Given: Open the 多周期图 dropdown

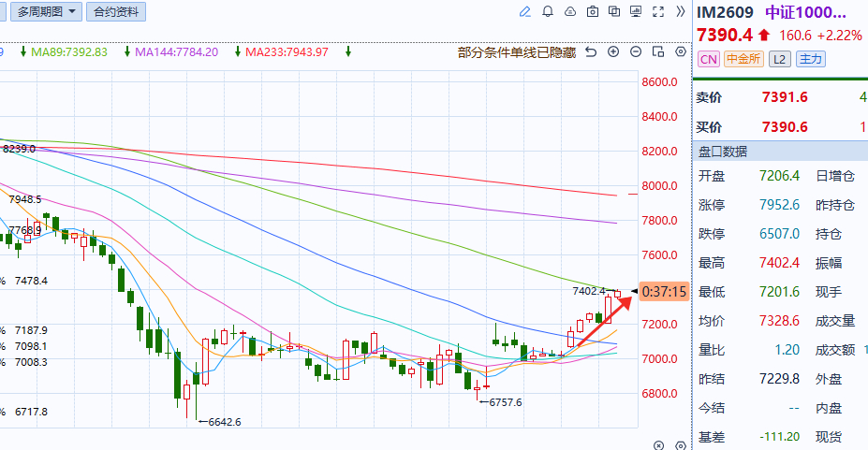Looking at the screenshot, I should 47,11.
